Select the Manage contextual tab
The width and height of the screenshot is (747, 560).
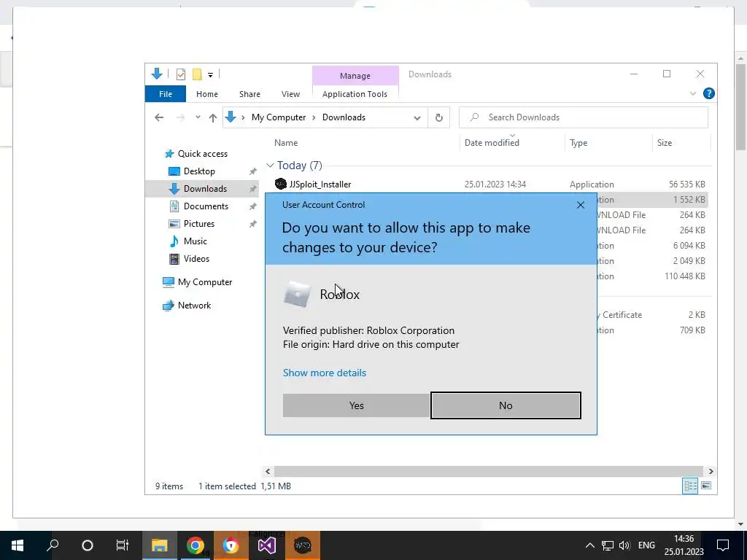coord(355,76)
